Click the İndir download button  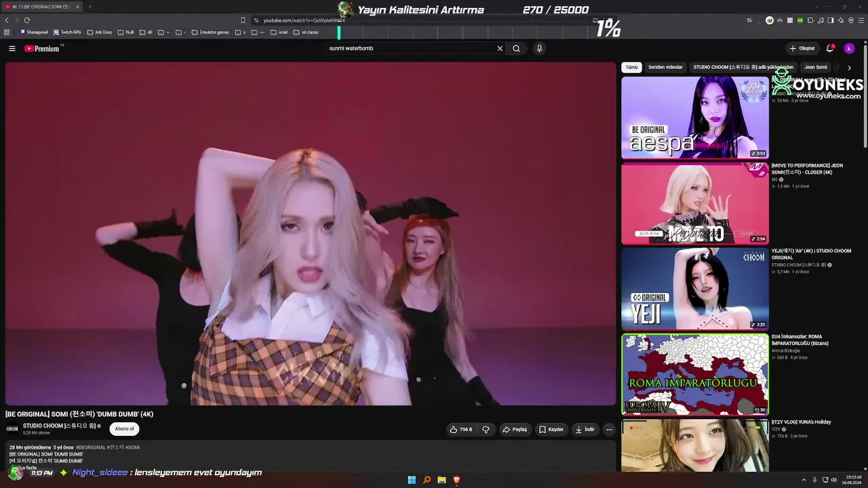coord(585,429)
